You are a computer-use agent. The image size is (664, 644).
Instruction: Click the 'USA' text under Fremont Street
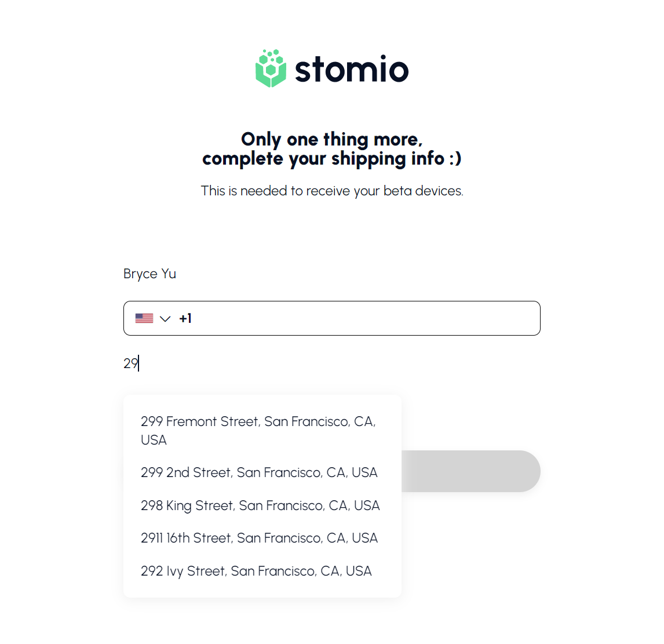click(x=154, y=440)
